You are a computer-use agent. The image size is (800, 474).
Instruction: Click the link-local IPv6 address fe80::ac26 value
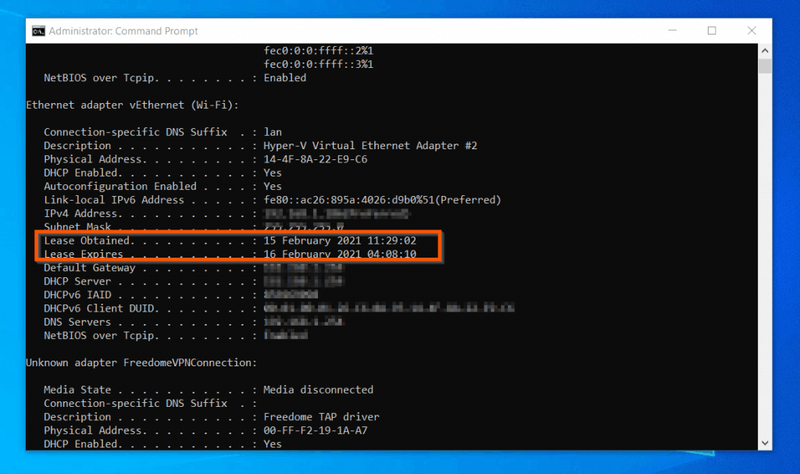tap(382, 200)
